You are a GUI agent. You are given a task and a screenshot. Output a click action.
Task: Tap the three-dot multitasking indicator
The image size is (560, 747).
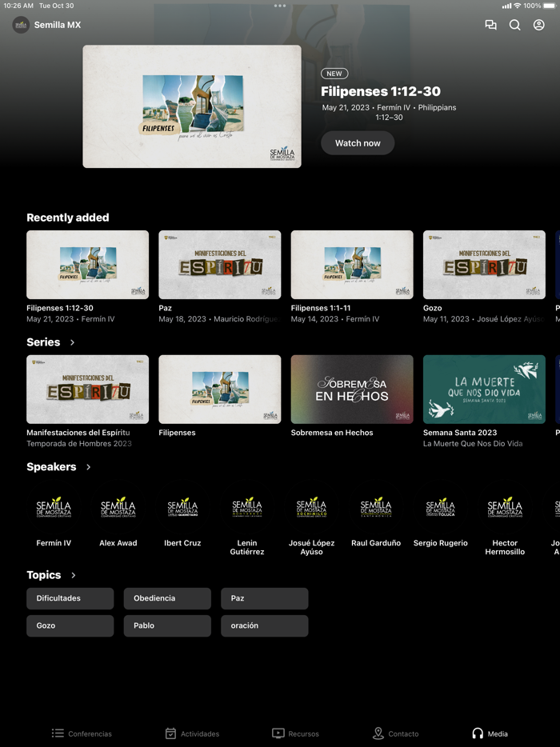pos(280,6)
